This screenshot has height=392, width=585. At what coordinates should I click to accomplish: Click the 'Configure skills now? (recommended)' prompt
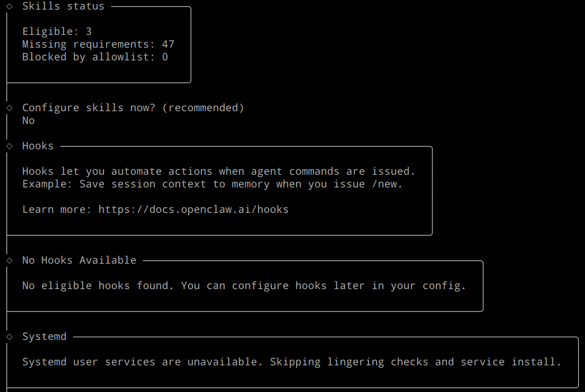point(133,108)
